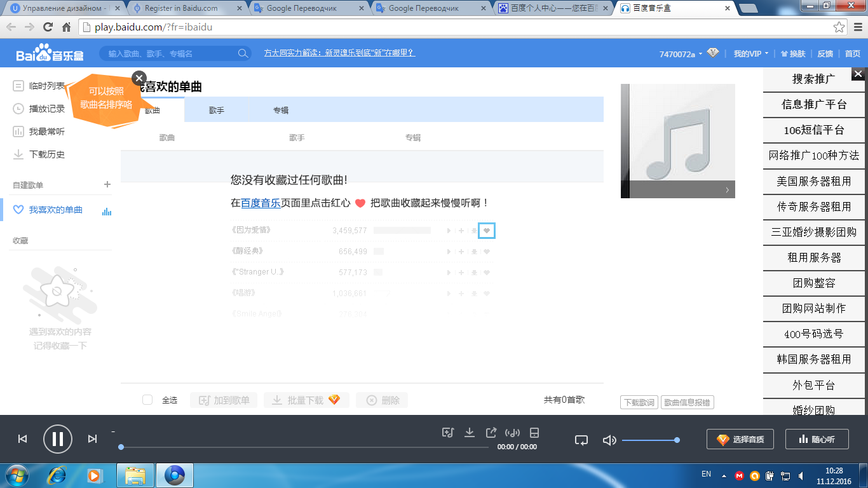Open the 7470072a account dropdown

tap(681, 54)
